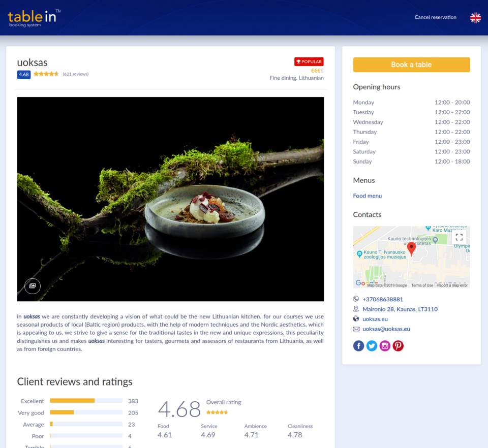Click the 'Contacts' heading
488x448 pixels.
point(367,214)
